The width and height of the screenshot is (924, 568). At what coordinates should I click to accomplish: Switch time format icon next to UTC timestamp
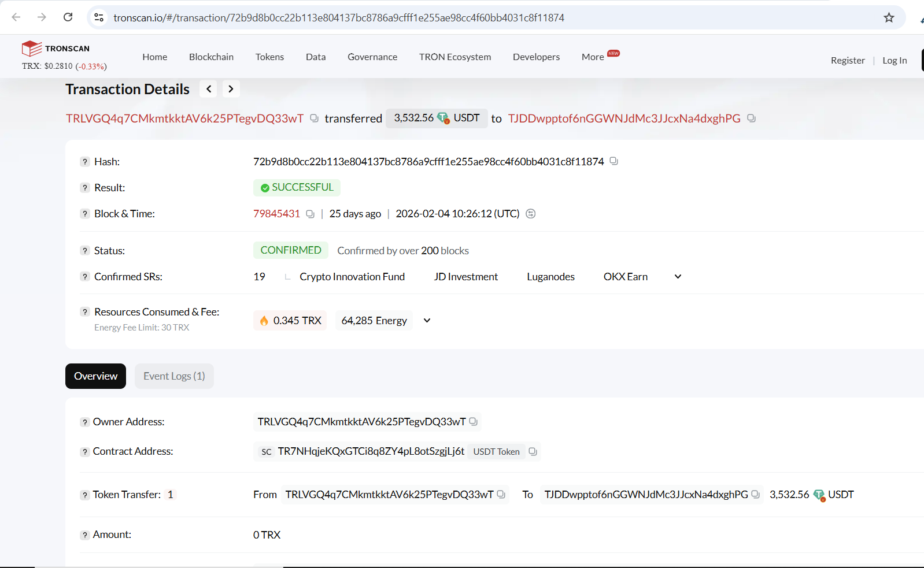[x=531, y=214]
